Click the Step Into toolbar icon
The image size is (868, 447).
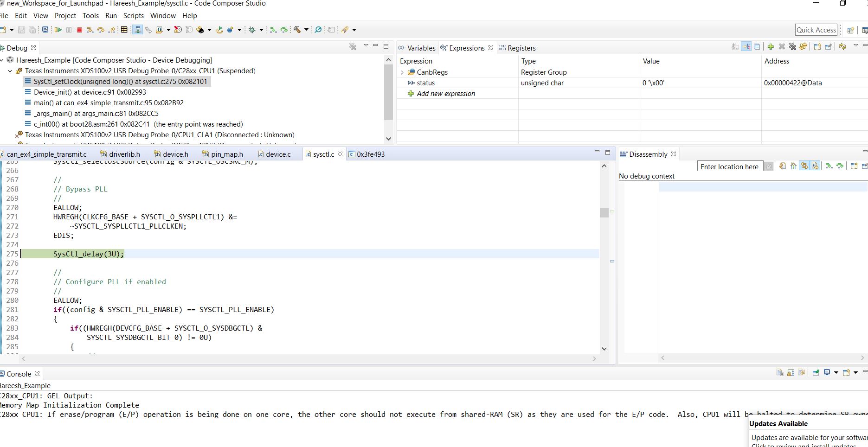pyautogui.click(x=90, y=30)
